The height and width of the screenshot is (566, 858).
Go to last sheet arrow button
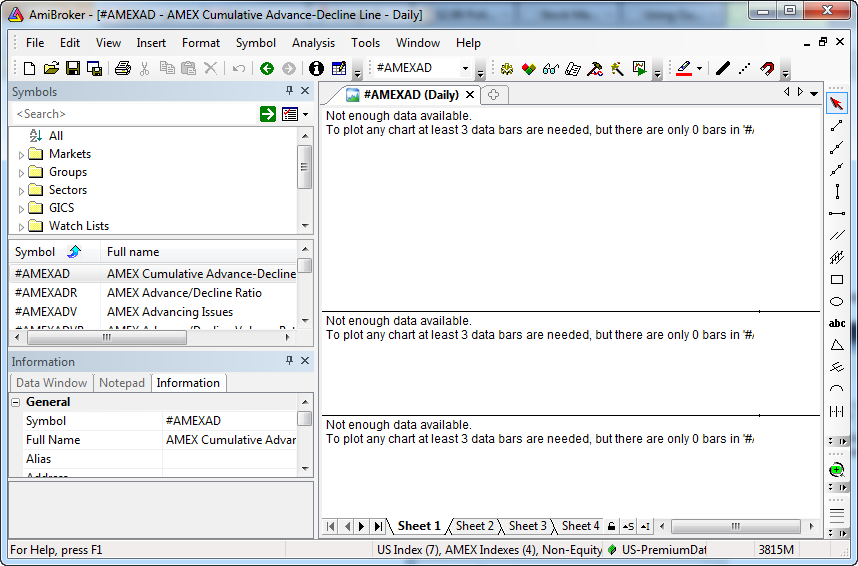pyautogui.click(x=378, y=527)
